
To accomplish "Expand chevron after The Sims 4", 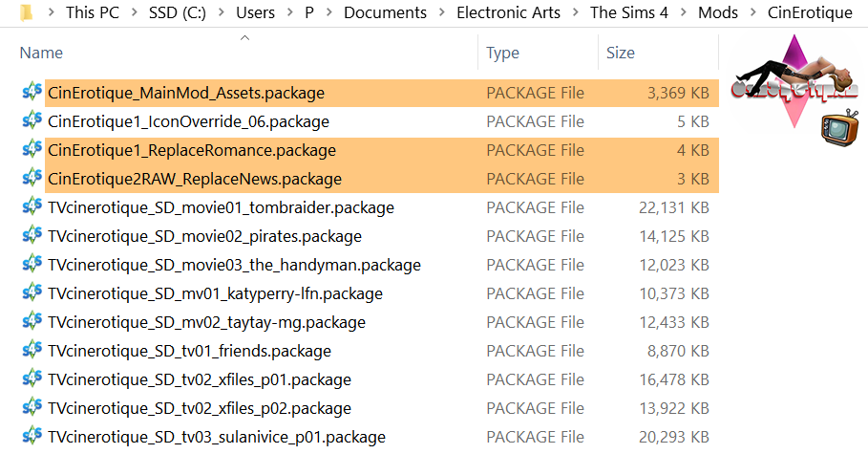I will [x=684, y=12].
